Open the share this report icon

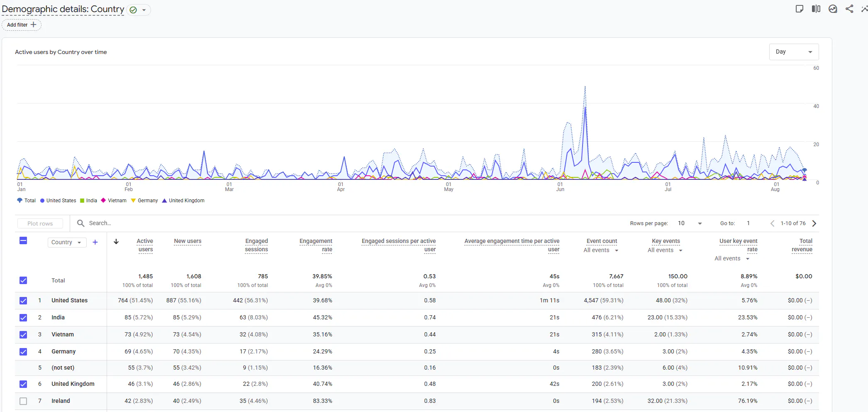pos(849,9)
